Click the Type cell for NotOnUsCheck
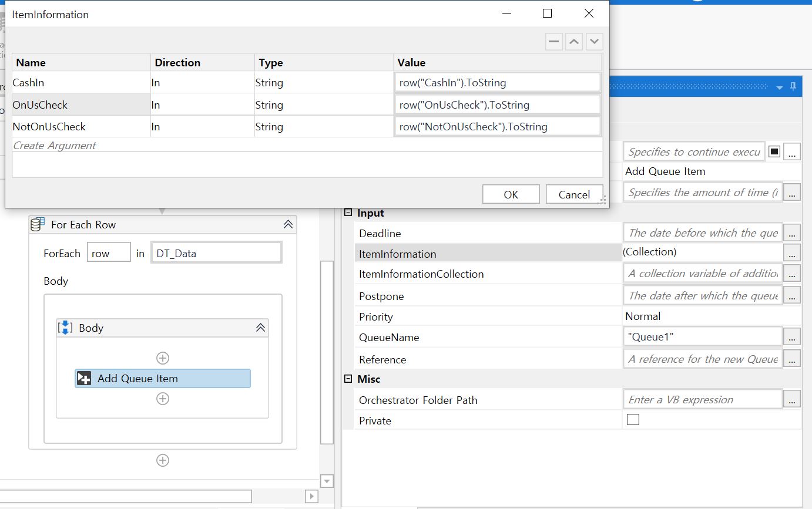This screenshot has width=812, height=509. tap(324, 127)
